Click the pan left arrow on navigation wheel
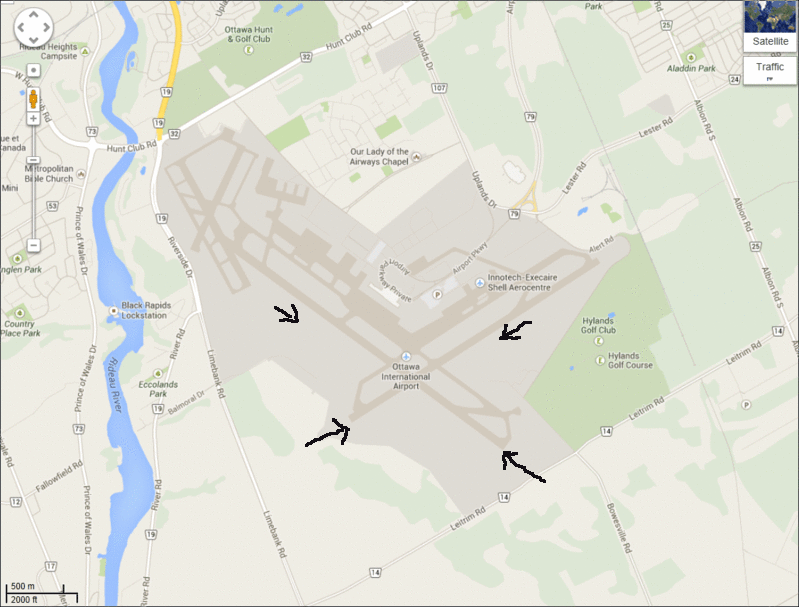 (x=21, y=27)
